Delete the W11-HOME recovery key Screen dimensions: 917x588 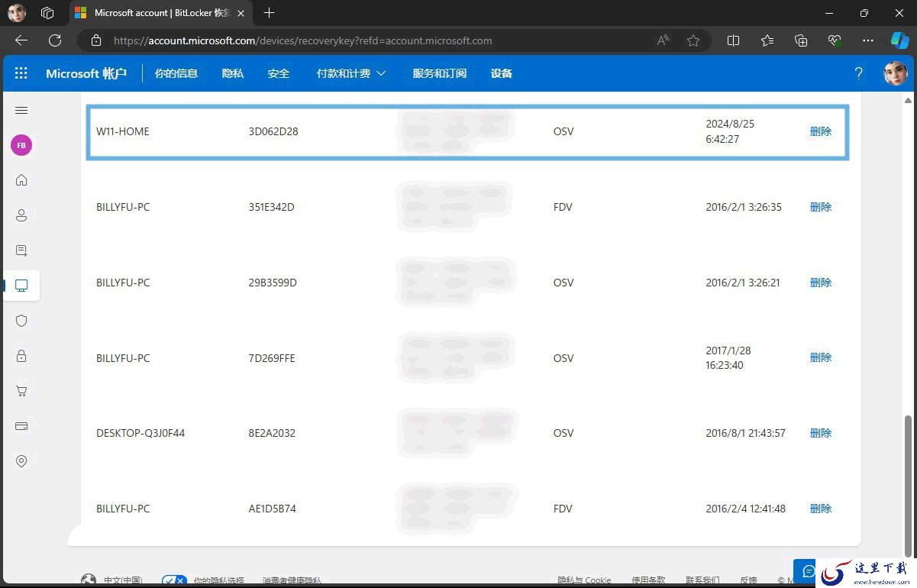click(821, 131)
